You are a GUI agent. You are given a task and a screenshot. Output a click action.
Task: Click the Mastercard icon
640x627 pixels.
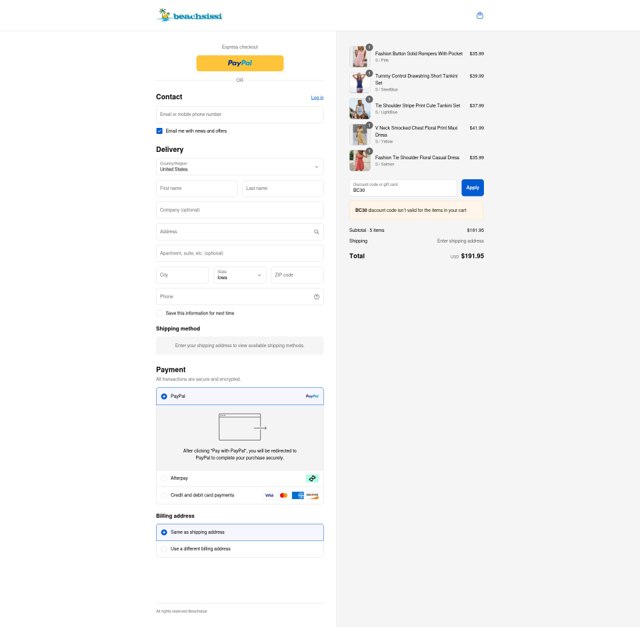click(x=284, y=495)
